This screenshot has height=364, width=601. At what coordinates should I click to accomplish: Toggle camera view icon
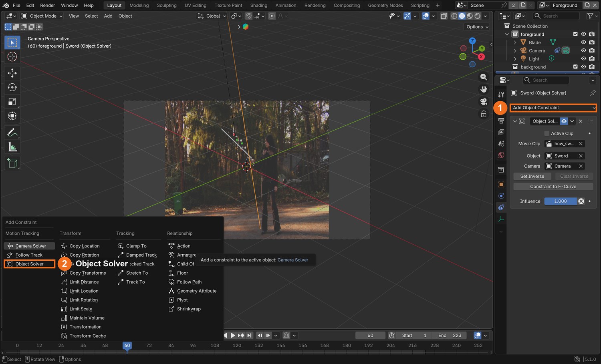coord(484,101)
